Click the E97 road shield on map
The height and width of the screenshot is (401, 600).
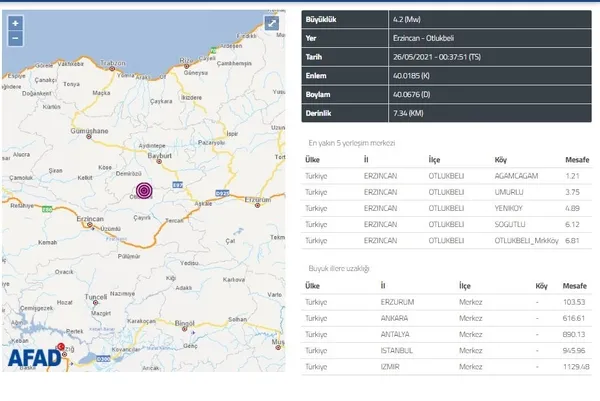pos(178,185)
